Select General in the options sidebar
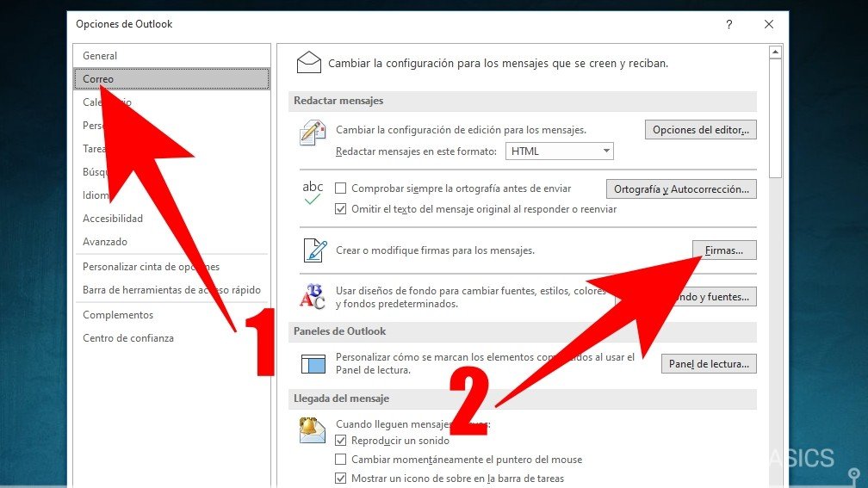 [x=171, y=56]
